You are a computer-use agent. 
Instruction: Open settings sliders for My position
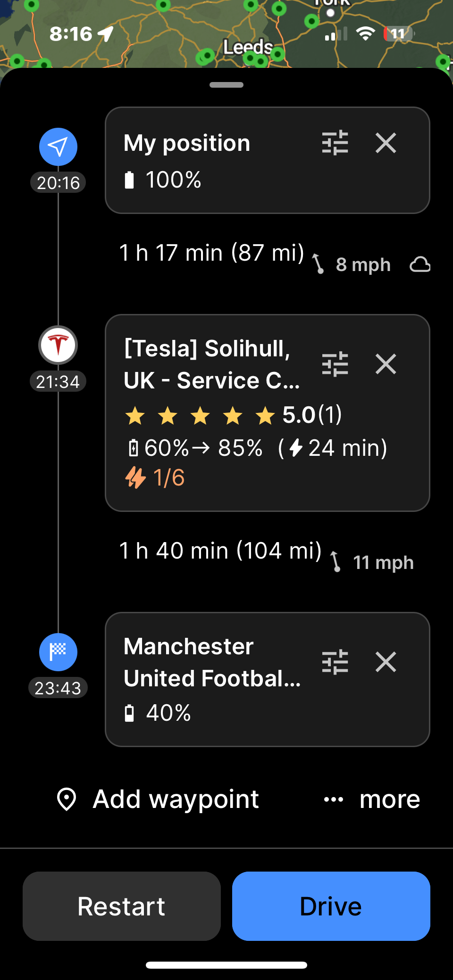(335, 143)
